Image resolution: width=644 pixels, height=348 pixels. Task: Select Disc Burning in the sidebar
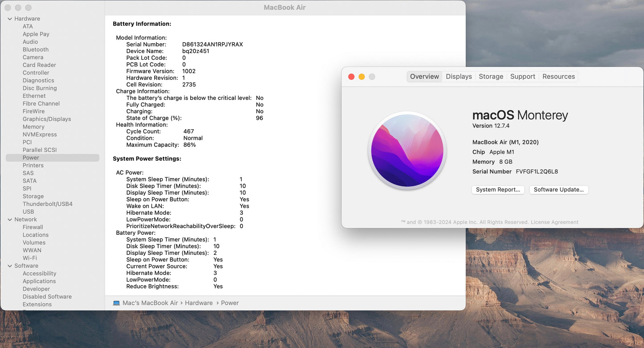[x=40, y=88]
